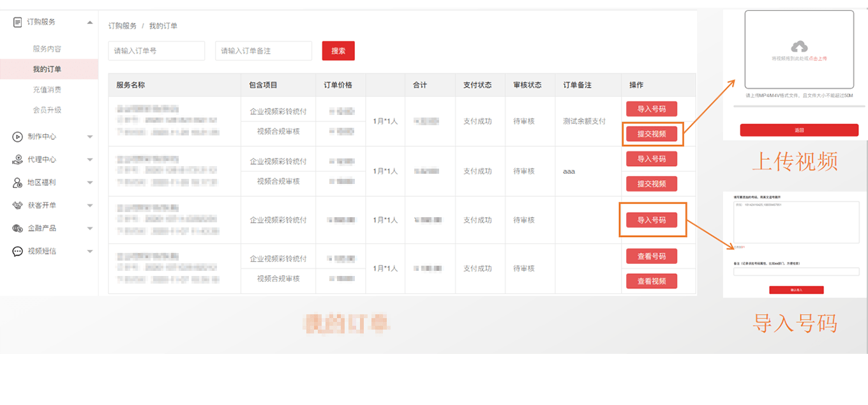868x405 pixels.
Task: Expand the 金融产品 menu
Action: [x=89, y=228]
